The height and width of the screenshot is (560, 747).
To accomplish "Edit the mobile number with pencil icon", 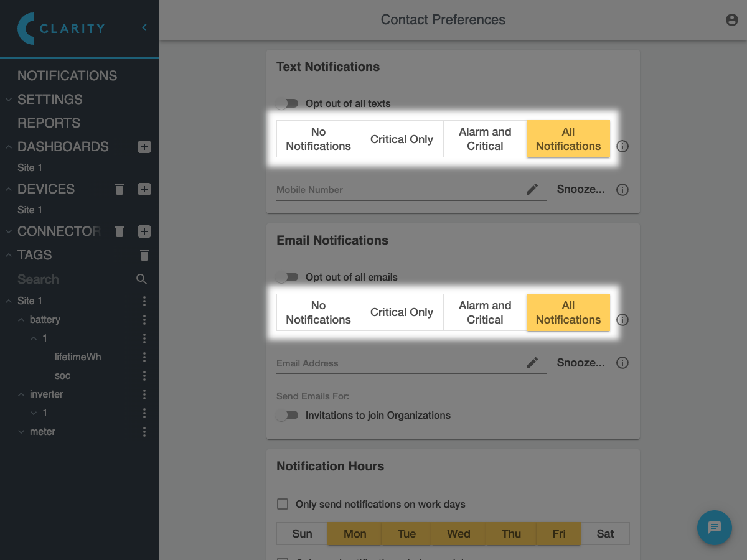I will coord(532,189).
